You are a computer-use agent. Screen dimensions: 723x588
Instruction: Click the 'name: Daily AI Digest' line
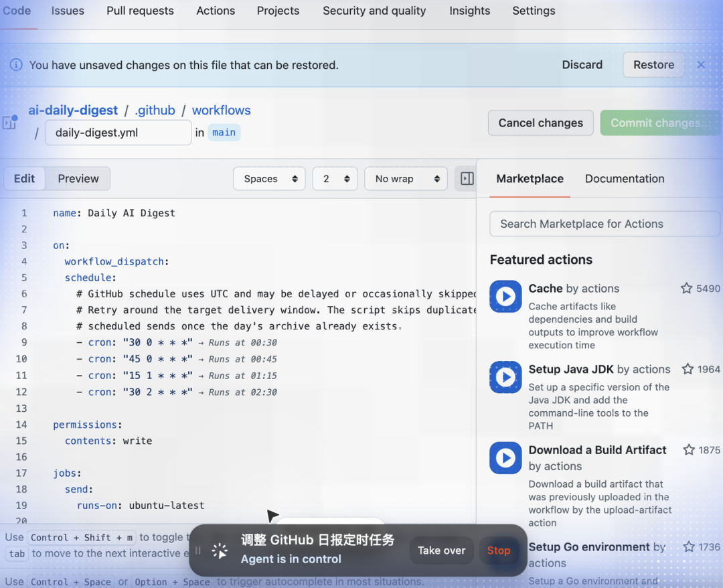114,213
